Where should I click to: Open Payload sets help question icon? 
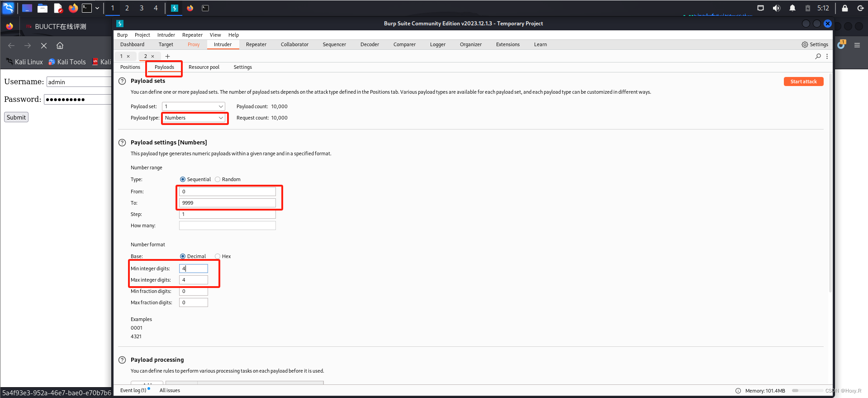pos(122,81)
